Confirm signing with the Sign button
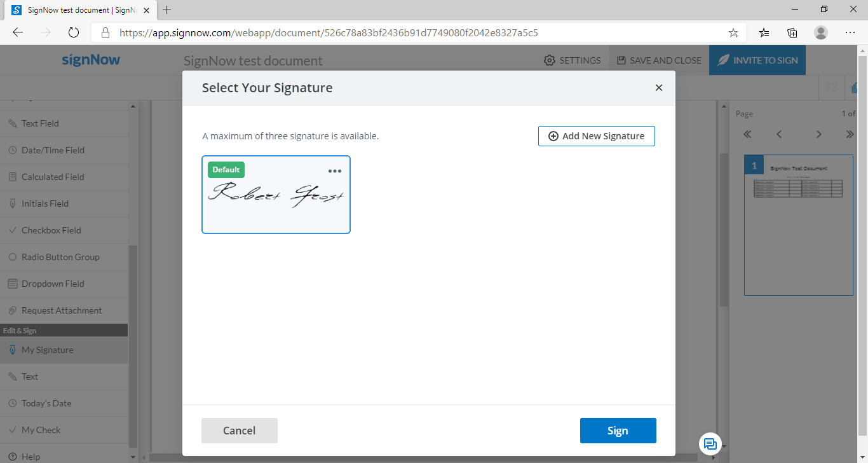868x463 pixels. pos(618,431)
